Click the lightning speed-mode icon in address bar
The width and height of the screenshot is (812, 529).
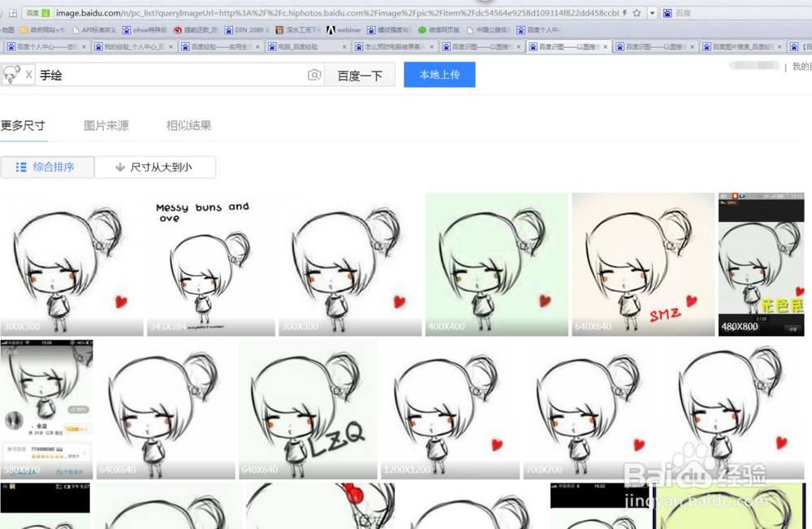(x=625, y=13)
